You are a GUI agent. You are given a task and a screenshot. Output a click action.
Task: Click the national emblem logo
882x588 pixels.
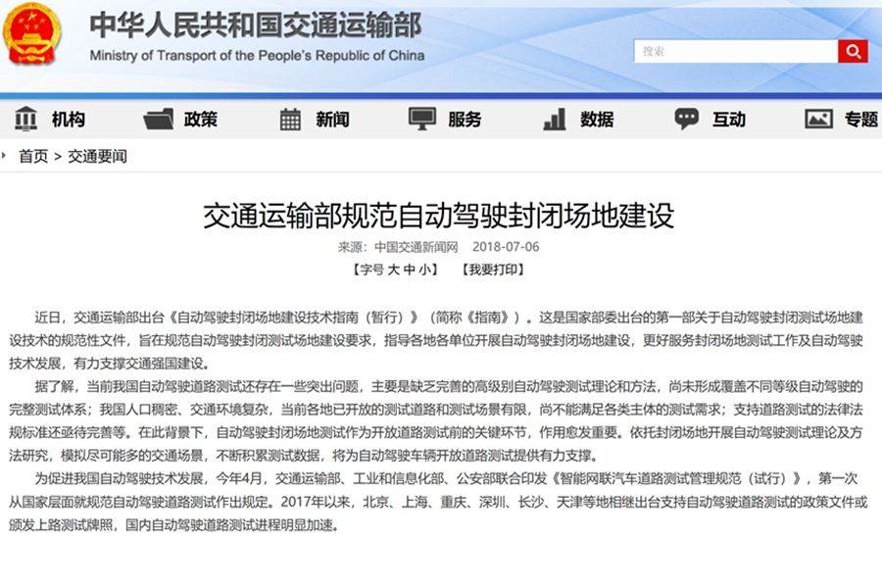pos(34,35)
